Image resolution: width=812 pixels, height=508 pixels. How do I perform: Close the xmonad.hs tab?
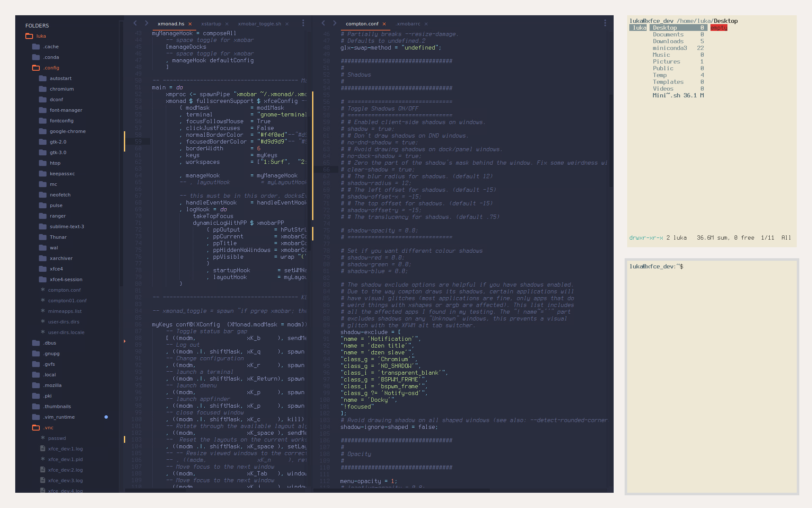pos(190,24)
